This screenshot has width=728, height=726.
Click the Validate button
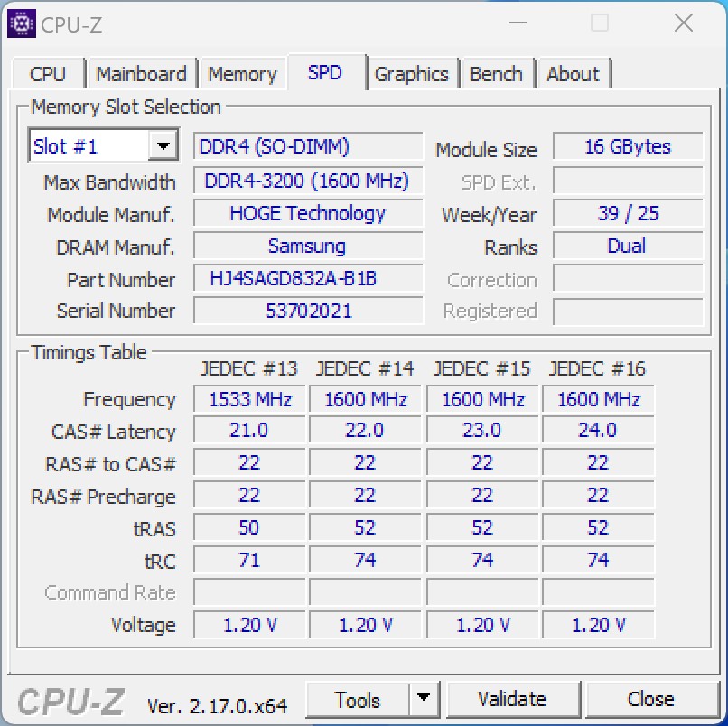513,699
